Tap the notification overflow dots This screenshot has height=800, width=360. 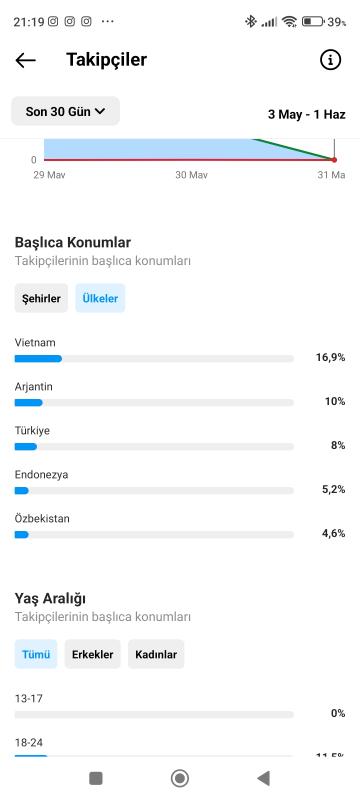[x=108, y=21]
